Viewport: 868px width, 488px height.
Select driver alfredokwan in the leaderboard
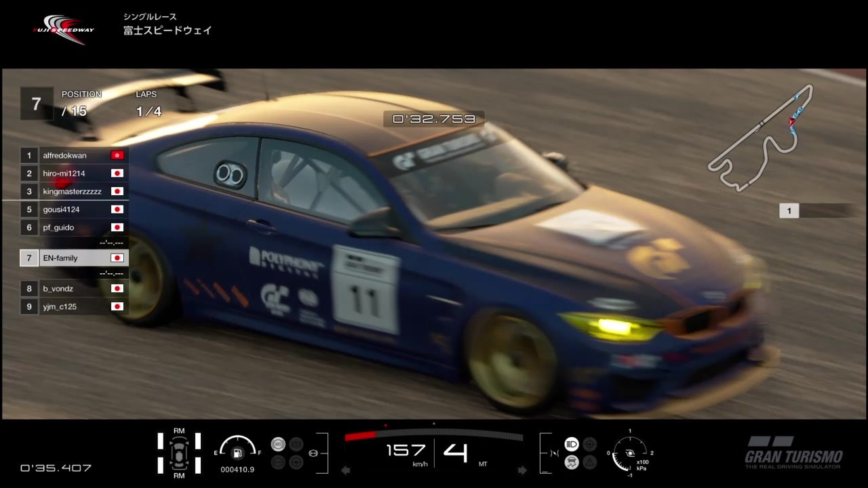click(64, 155)
